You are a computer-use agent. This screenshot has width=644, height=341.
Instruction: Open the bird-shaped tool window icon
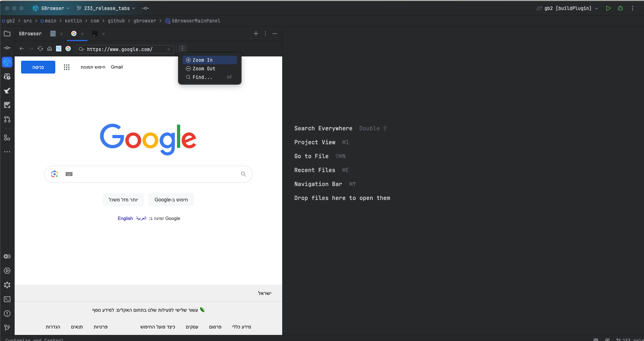click(x=7, y=91)
